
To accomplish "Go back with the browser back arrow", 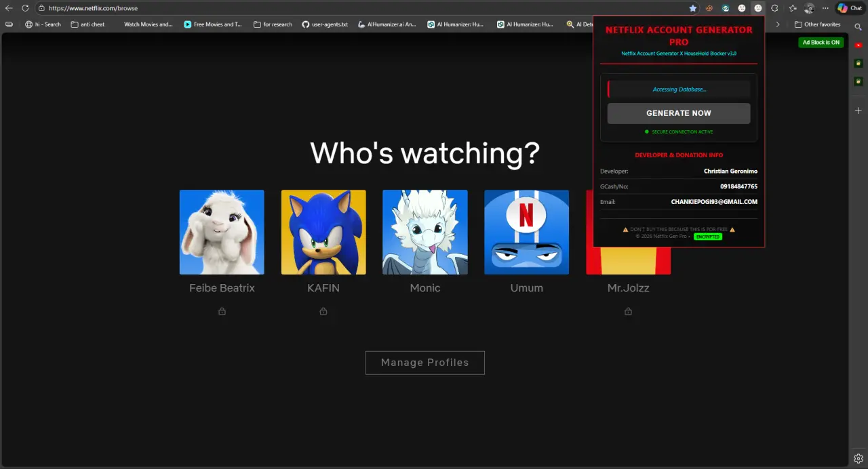I will (x=9, y=8).
